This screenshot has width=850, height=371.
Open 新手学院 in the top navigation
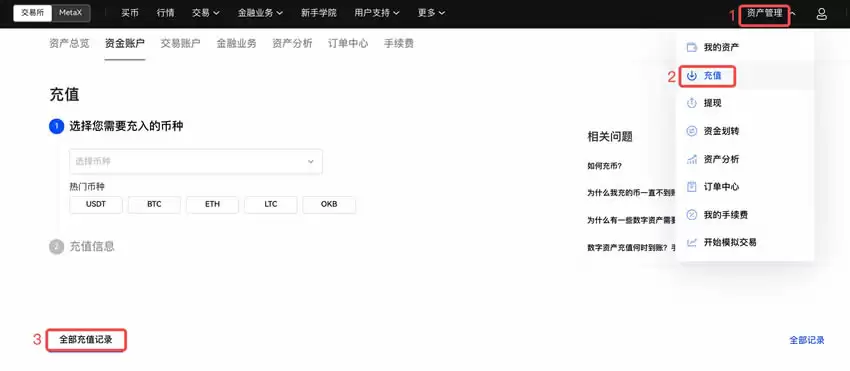click(319, 13)
